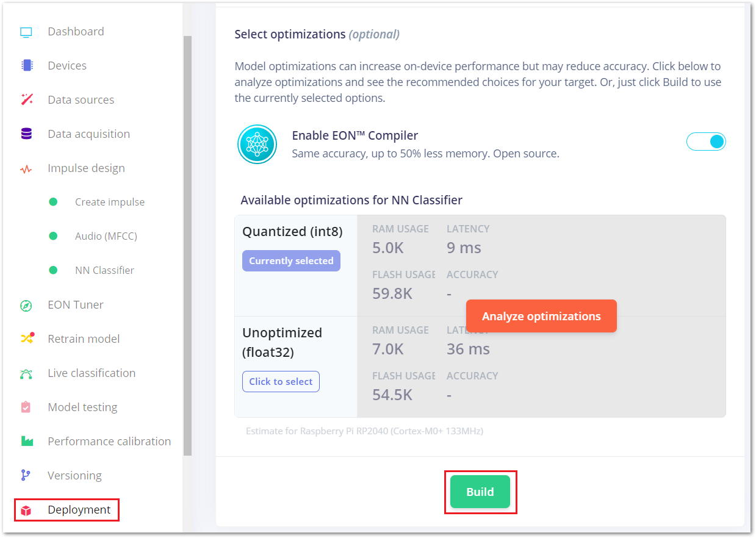Click the Live classification icon
756x538 pixels.
click(x=26, y=373)
